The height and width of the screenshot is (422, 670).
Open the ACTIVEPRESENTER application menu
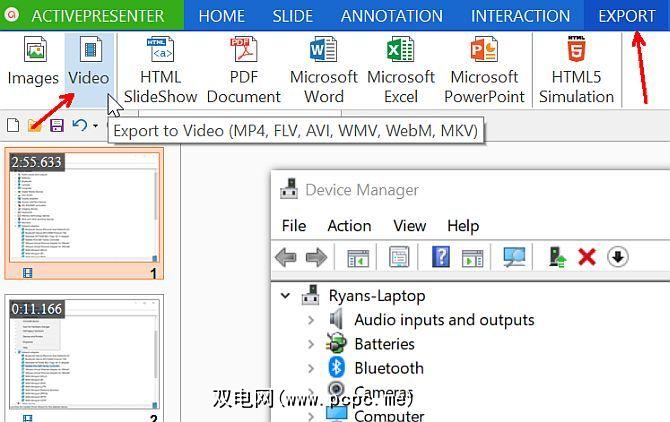[x=92, y=15]
